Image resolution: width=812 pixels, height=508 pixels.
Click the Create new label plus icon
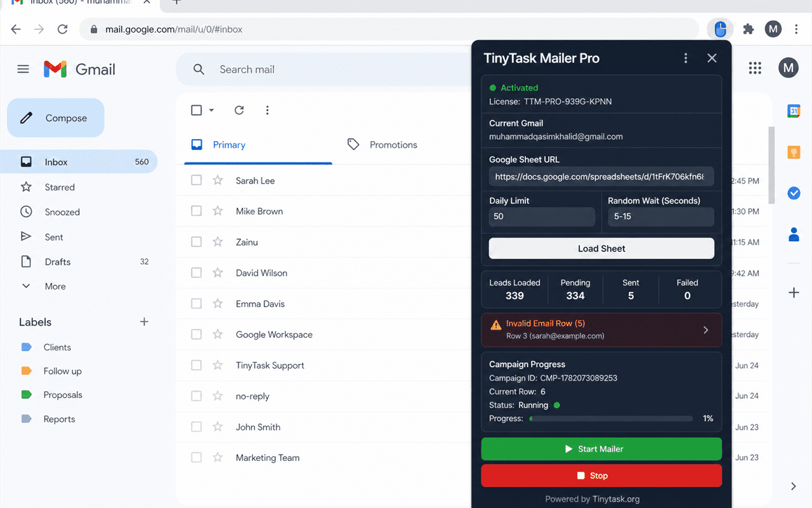(144, 322)
